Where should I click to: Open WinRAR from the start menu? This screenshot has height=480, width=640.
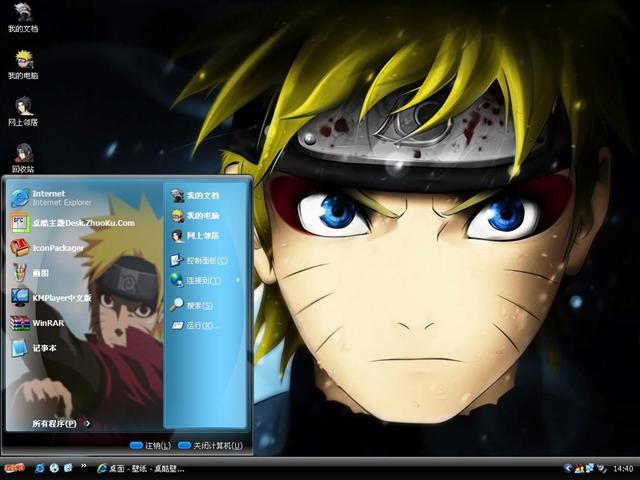tap(37, 323)
